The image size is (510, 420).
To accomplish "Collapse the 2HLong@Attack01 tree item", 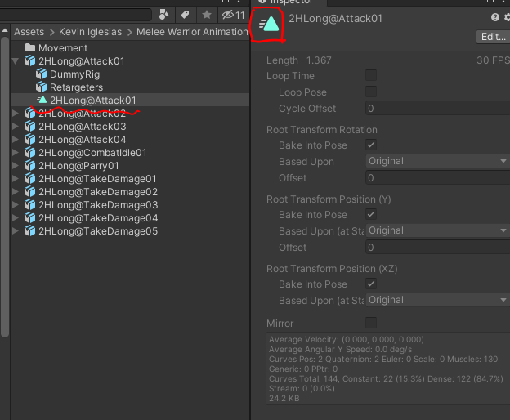I will (15, 60).
